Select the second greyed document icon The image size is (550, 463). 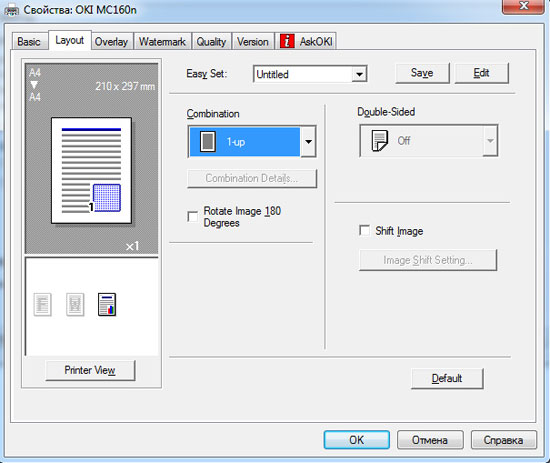(75, 304)
